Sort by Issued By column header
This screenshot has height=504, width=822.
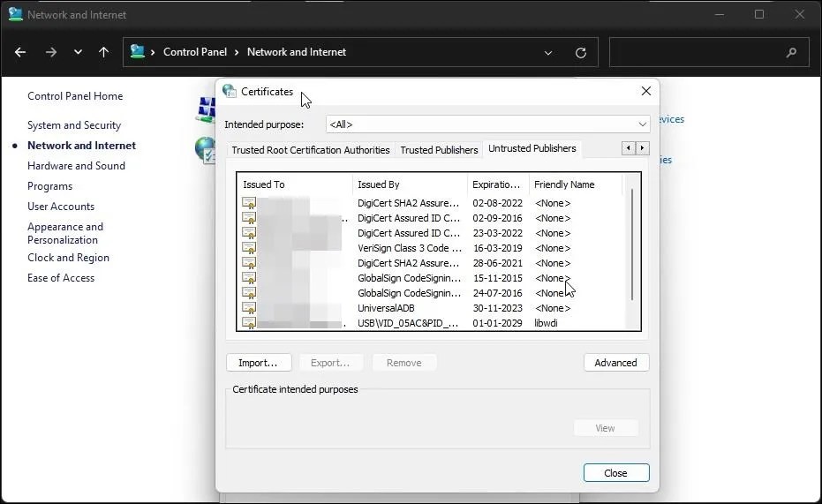pos(410,184)
